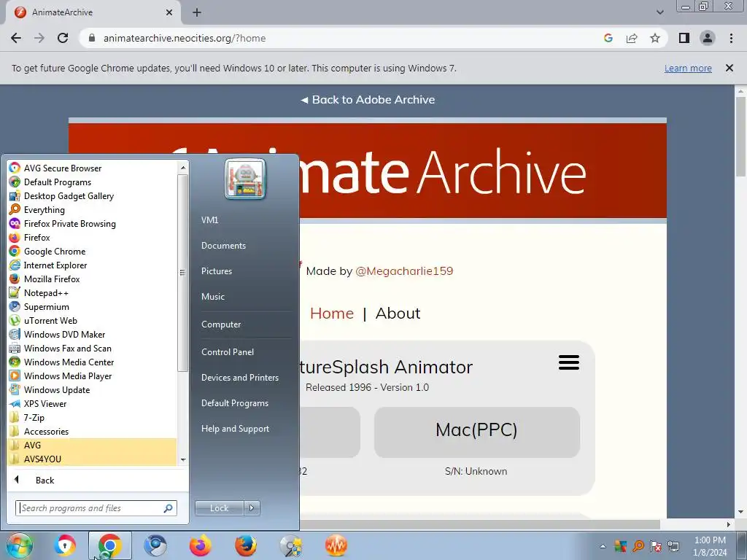Go back in Chrome browser
Image resolution: width=747 pixels, height=560 pixels.
[x=16, y=38]
